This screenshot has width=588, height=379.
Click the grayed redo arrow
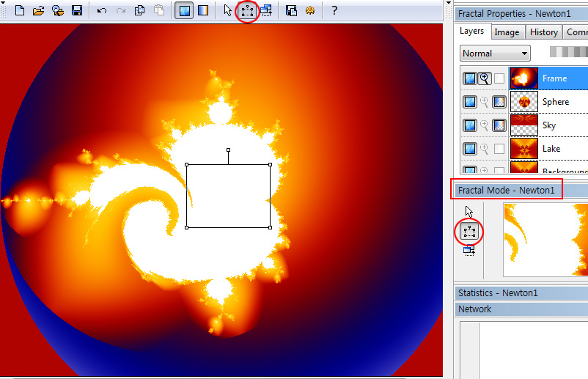(x=121, y=10)
